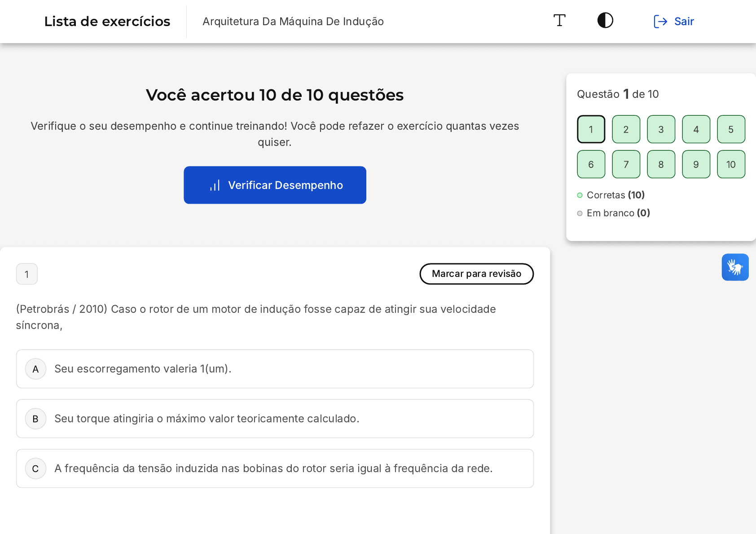Viewport: 756px width, 534px height.
Task: Toggle the high contrast mode icon
Action: (605, 21)
